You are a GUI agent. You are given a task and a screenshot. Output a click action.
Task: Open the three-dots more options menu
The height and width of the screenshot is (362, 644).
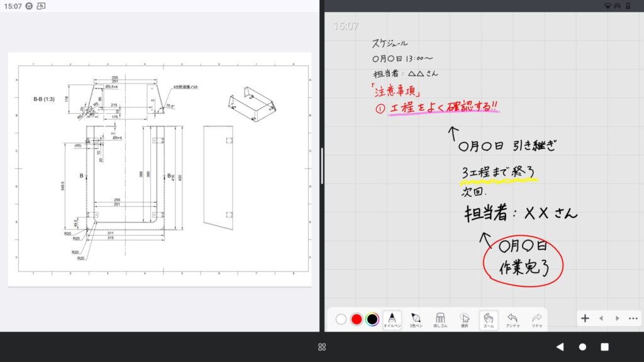click(x=633, y=319)
